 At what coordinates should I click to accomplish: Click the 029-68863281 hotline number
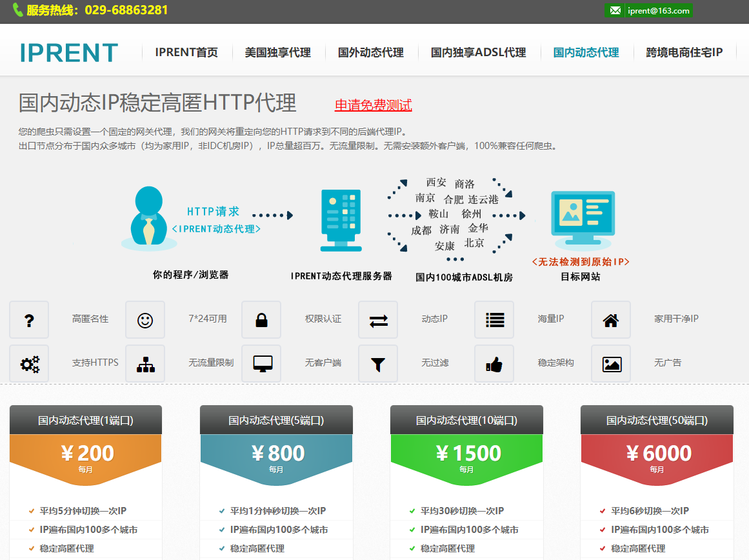pos(126,10)
